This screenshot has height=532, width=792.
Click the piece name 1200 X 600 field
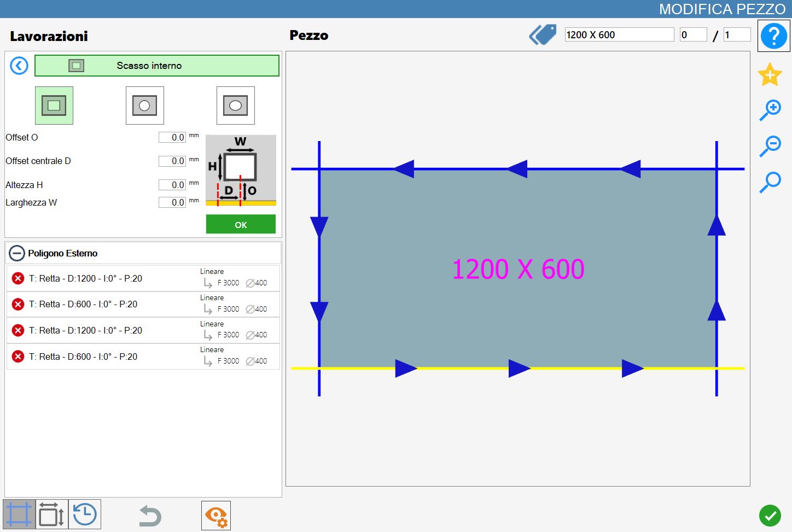(619, 34)
